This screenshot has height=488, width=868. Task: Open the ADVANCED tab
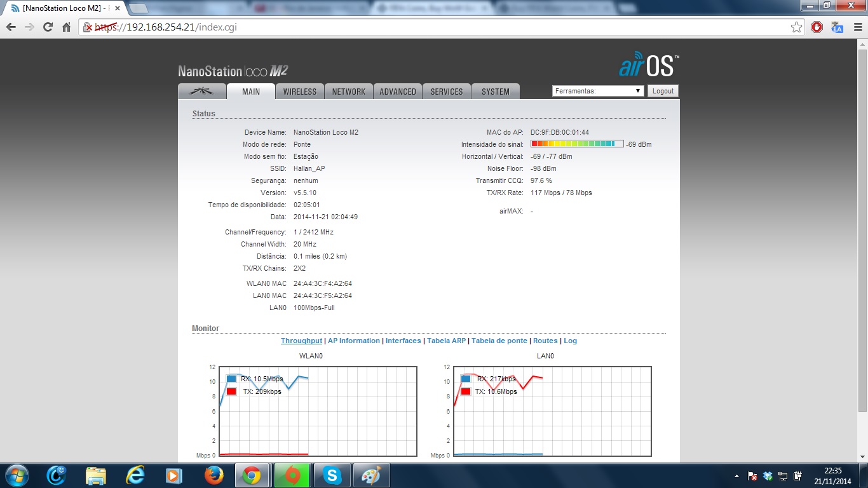[x=398, y=91]
